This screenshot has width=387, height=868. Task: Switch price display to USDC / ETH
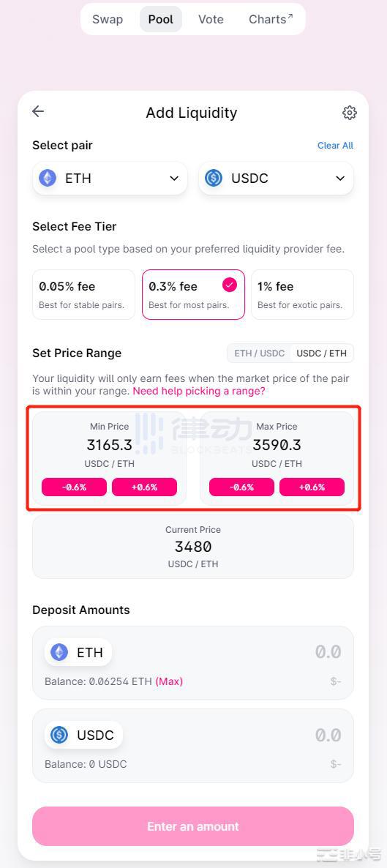[322, 353]
